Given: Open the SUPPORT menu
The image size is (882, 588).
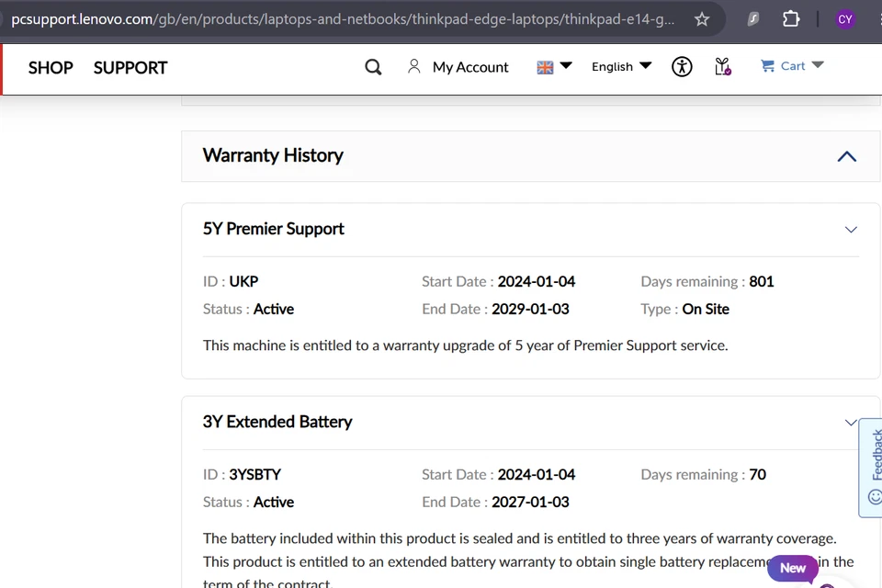Looking at the screenshot, I should (x=130, y=68).
